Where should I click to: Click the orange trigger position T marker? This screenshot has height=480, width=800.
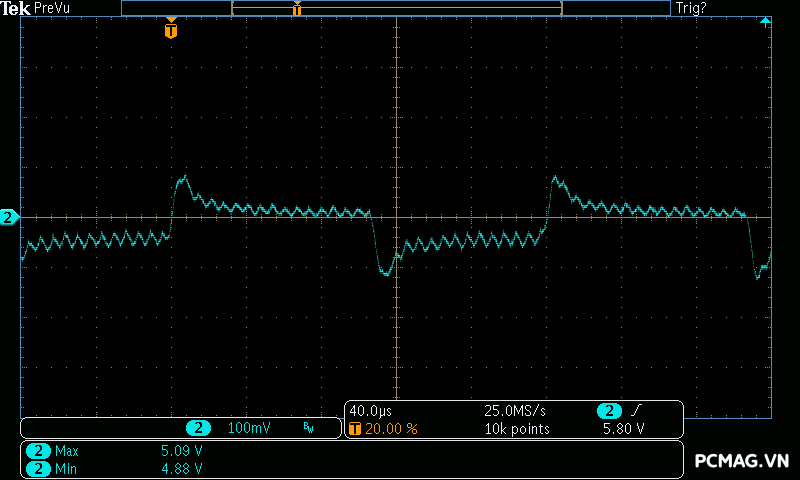click(171, 30)
